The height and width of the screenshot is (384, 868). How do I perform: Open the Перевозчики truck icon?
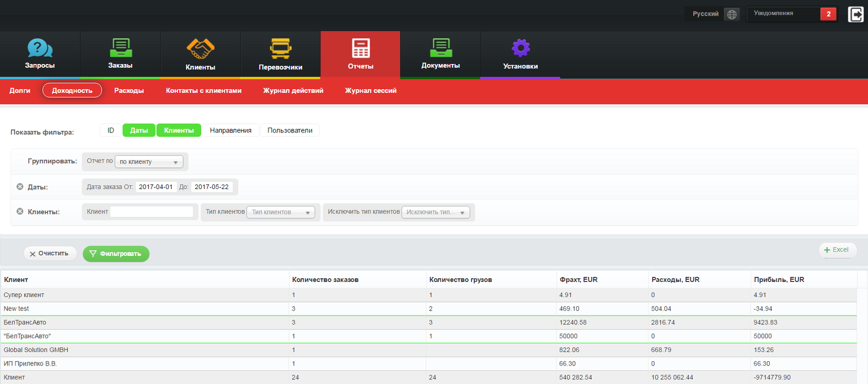pos(280,48)
